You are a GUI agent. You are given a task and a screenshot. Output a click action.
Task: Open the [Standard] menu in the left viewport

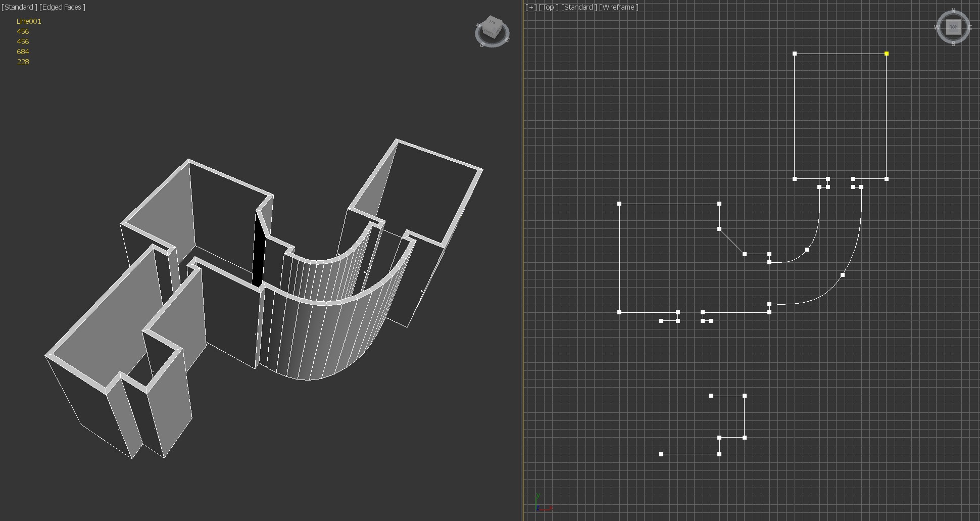point(19,7)
